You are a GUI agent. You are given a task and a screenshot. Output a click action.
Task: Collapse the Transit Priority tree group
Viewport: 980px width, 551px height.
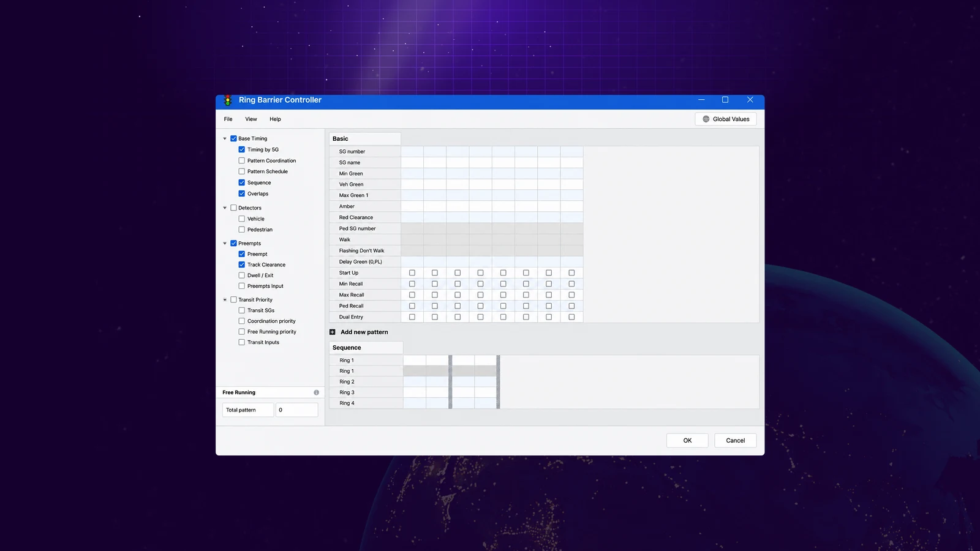pyautogui.click(x=225, y=299)
